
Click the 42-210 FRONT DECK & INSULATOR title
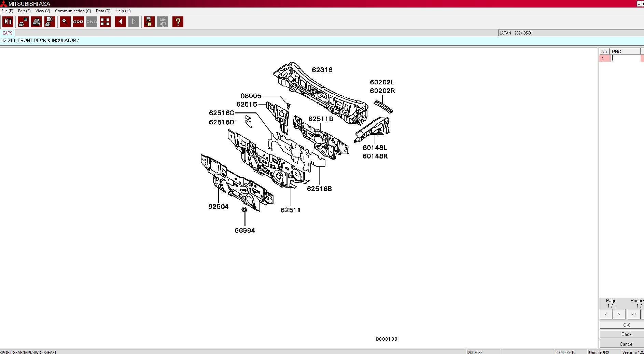tap(40, 40)
